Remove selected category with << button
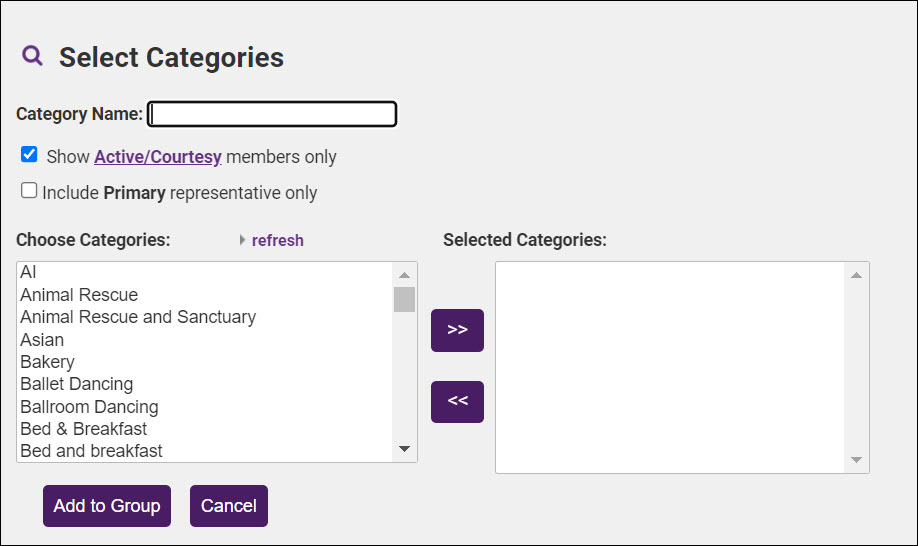 (457, 401)
